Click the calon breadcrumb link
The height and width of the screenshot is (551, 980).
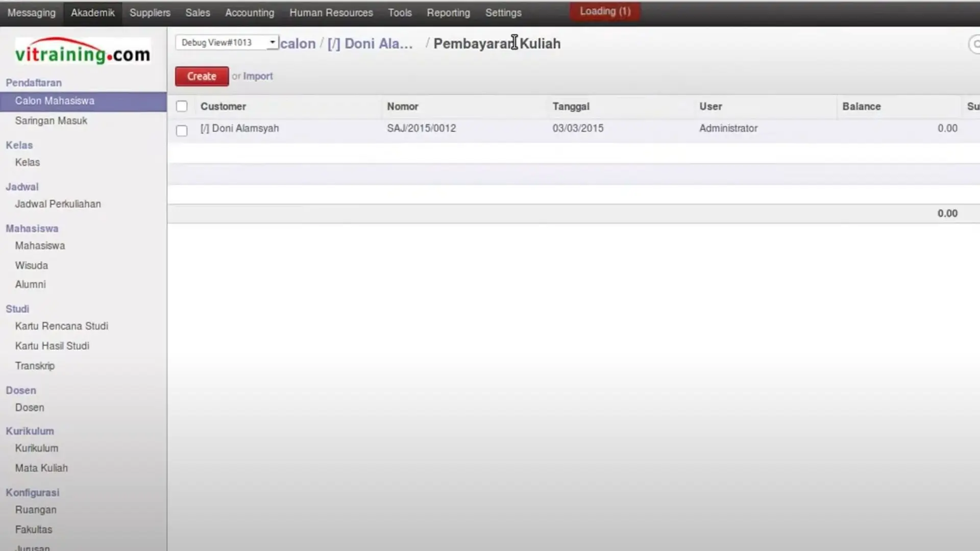tap(298, 44)
